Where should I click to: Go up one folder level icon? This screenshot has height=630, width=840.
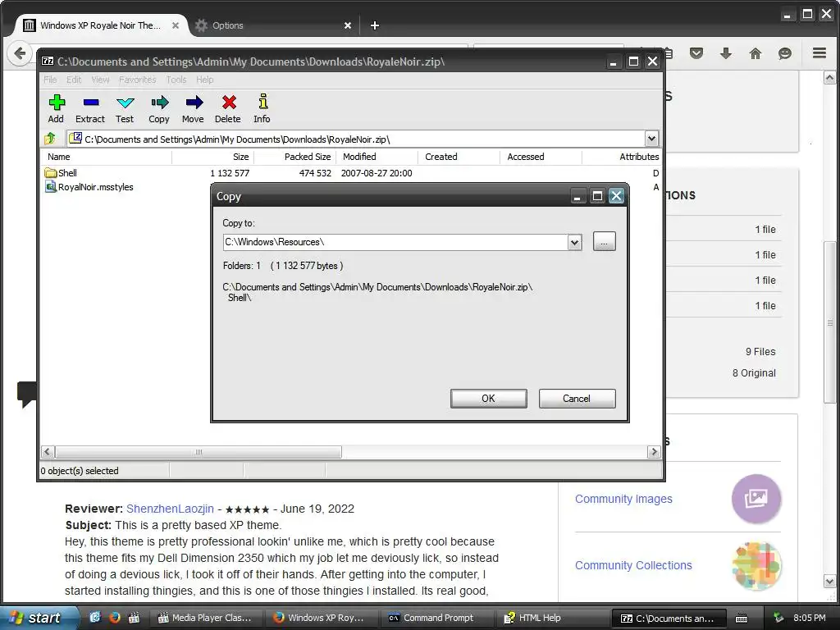(50, 139)
